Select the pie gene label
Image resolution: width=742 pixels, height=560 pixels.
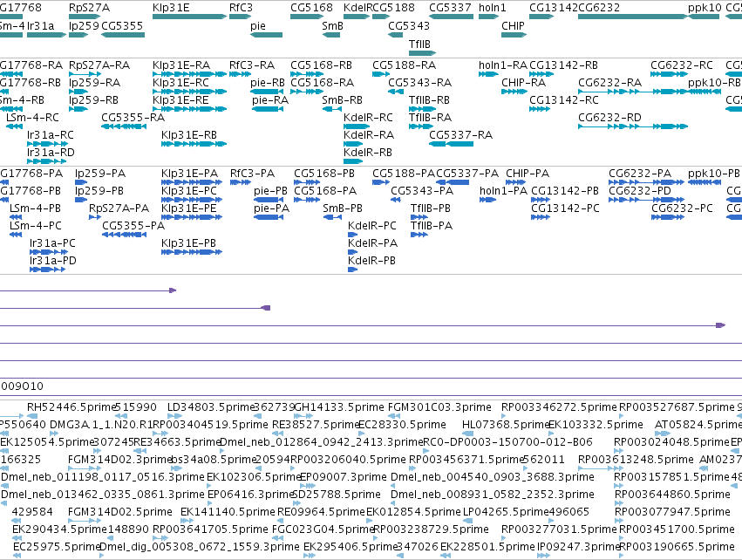[258, 25]
